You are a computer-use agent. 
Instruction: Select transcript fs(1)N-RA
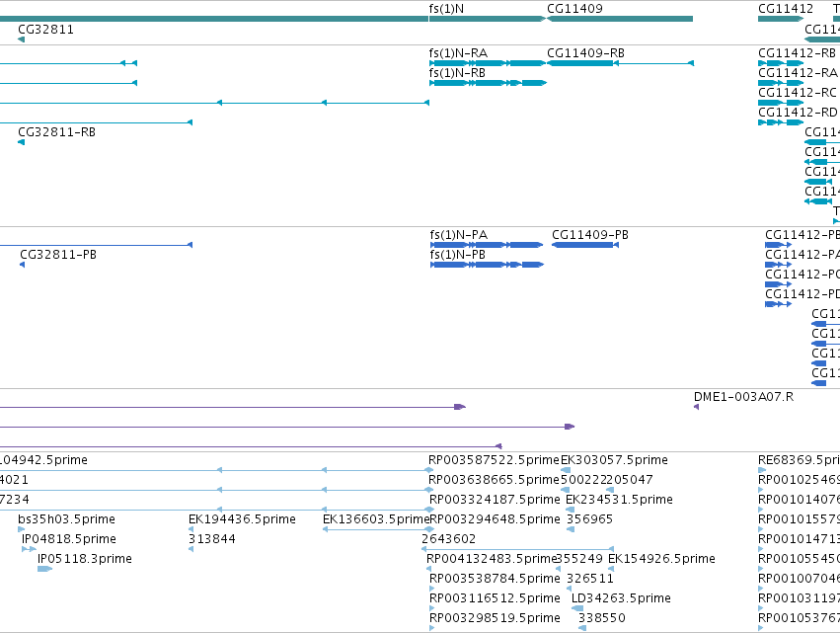pyautogui.click(x=458, y=53)
